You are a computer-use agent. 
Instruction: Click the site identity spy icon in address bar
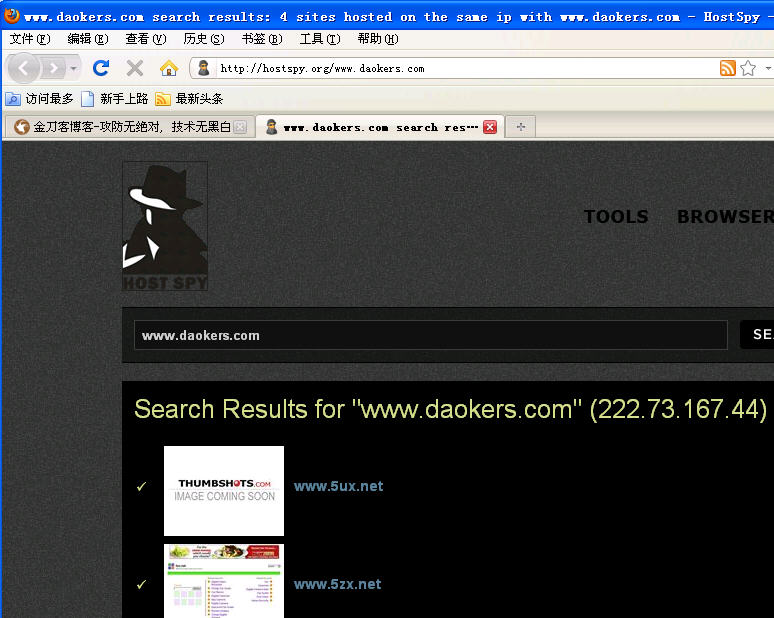tap(203, 68)
